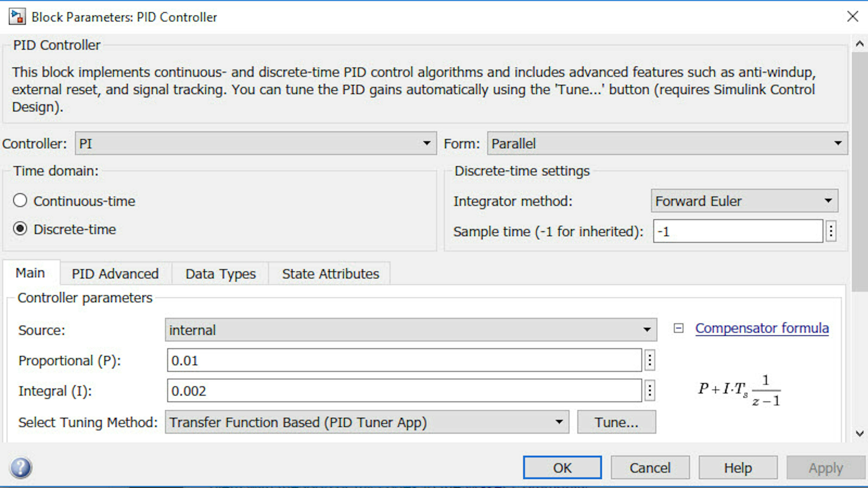
Task: Click the Apply button
Action: click(826, 467)
